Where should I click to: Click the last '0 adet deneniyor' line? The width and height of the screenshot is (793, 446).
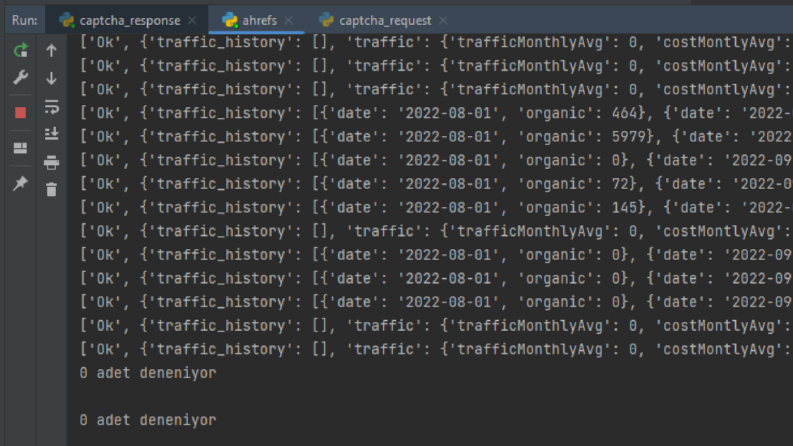(x=148, y=420)
